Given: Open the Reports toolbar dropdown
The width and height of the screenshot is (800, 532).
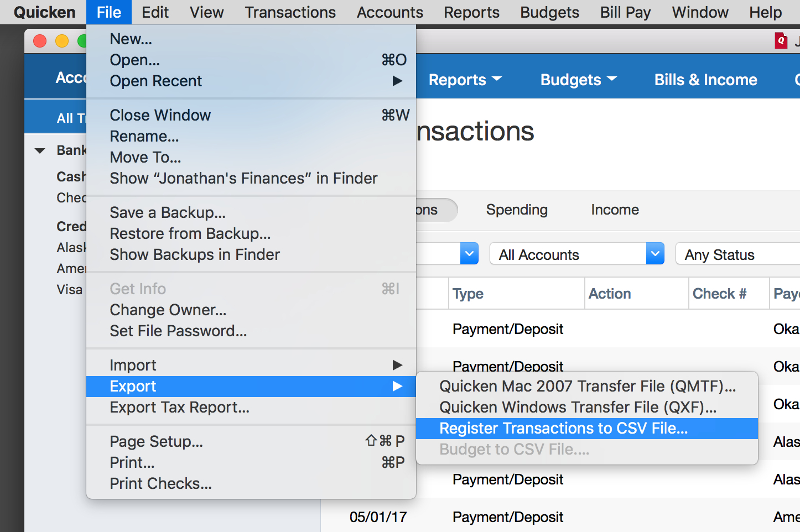Looking at the screenshot, I should tap(465, 80).
